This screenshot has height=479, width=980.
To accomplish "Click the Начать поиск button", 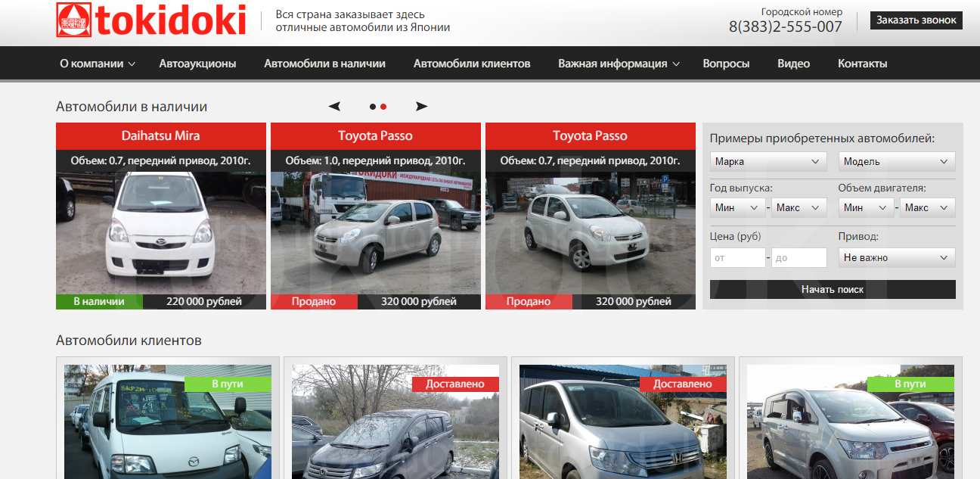I will point(833,289).
